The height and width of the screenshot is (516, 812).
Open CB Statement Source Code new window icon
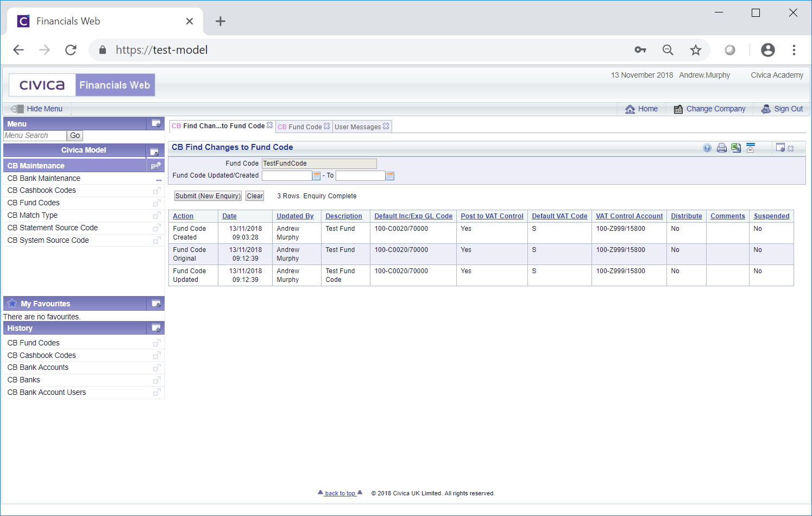click(x=156, y=228)
